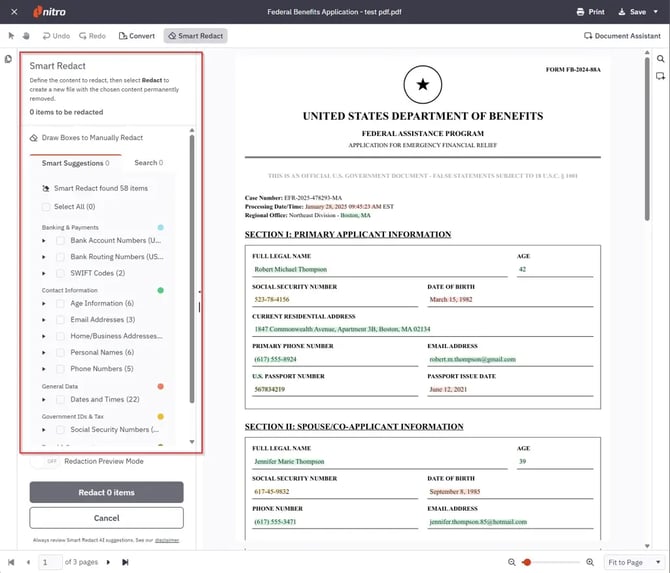
Task: Close the document with the X icon
Action: point(11,12)
